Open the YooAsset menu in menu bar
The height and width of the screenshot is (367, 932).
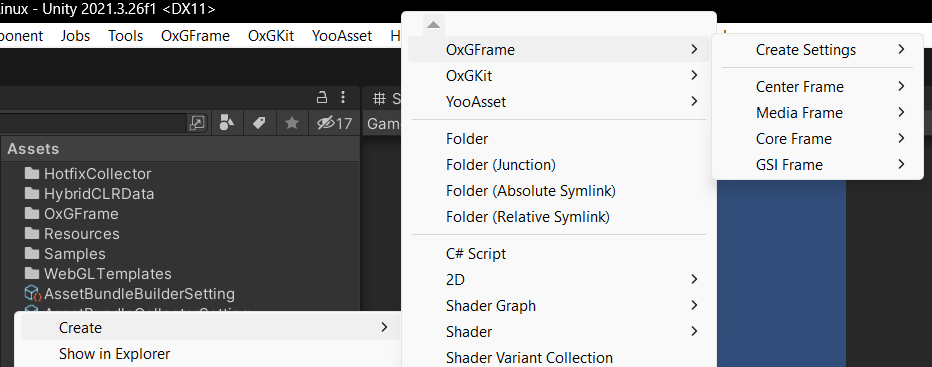click(342, 36)
